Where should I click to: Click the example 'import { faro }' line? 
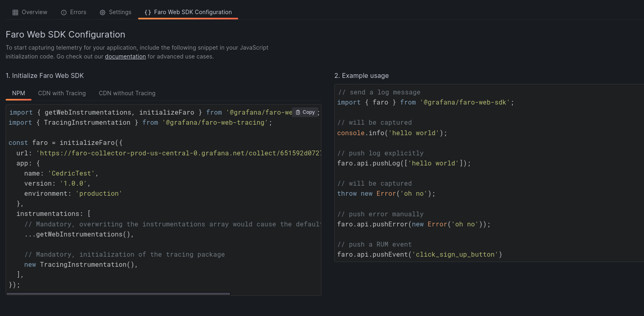426,103
